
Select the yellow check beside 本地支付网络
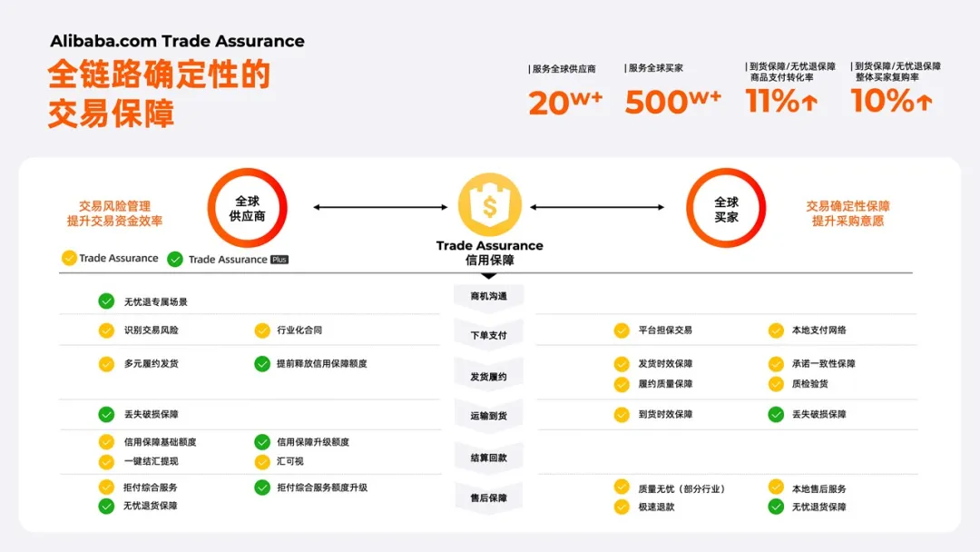click(x=776, y=330)
